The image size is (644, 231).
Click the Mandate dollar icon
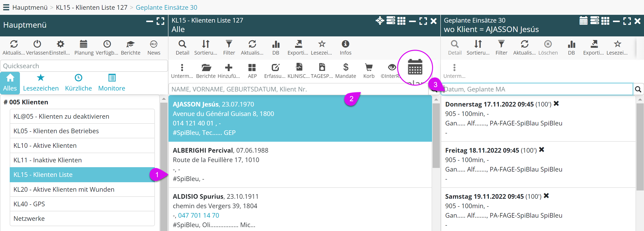coord(345,67)
